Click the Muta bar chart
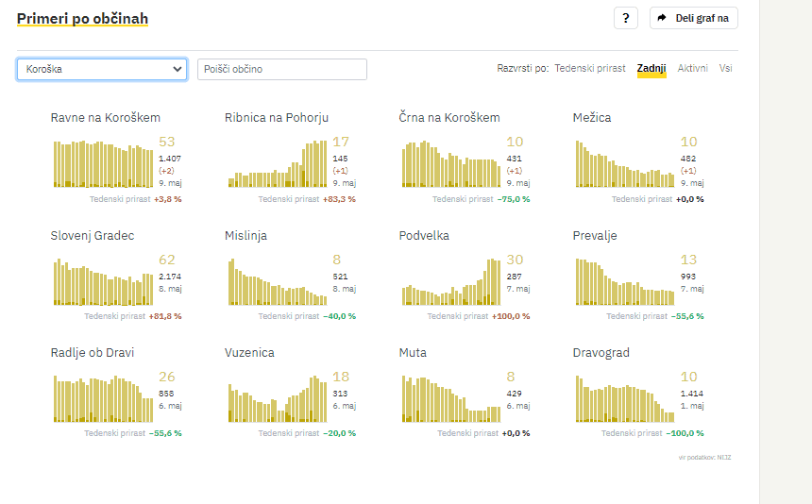The height and width of the screenshot is (504, 812). [450, 399]
